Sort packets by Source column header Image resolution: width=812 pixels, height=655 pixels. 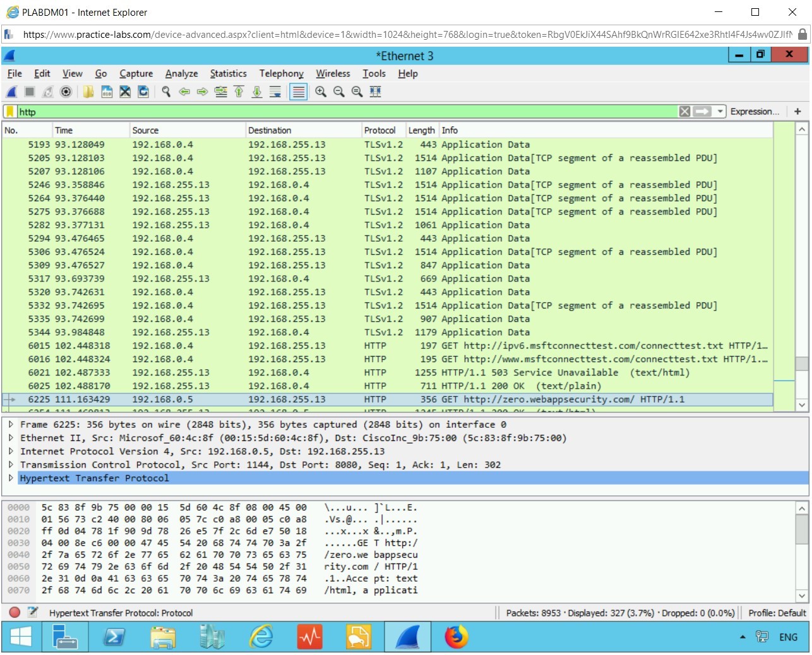[188, 131]
